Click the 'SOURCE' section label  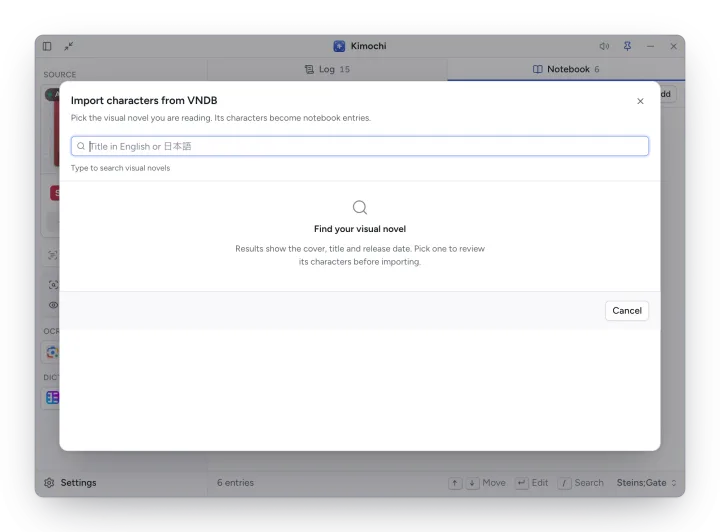(x=60, y=74)
